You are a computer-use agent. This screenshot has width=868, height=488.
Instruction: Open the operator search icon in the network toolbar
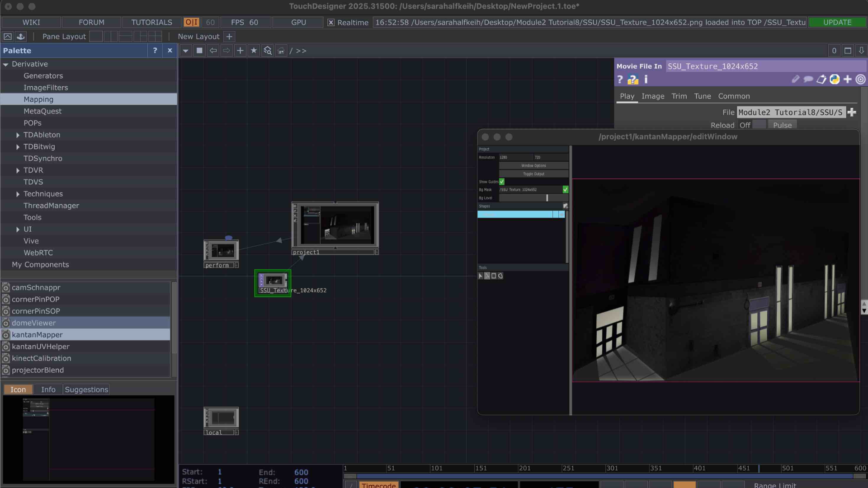tap(267, 51)
